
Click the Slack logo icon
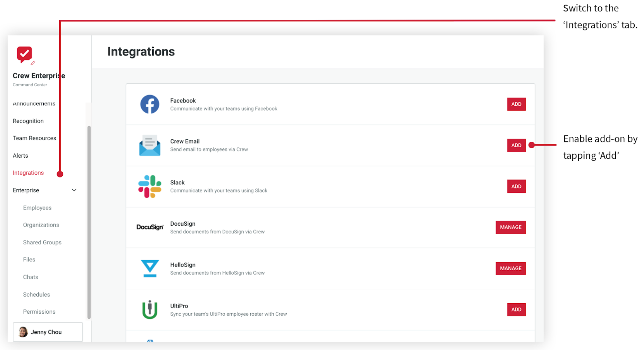click(150, 186)
